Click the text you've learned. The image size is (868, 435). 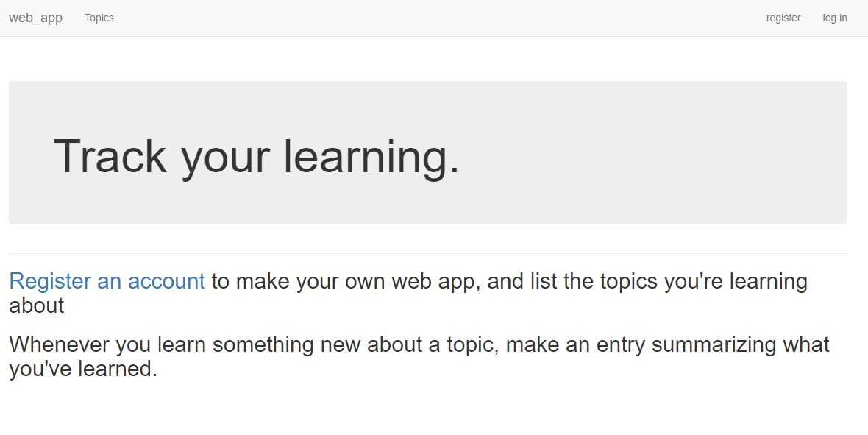click(83, 368)
